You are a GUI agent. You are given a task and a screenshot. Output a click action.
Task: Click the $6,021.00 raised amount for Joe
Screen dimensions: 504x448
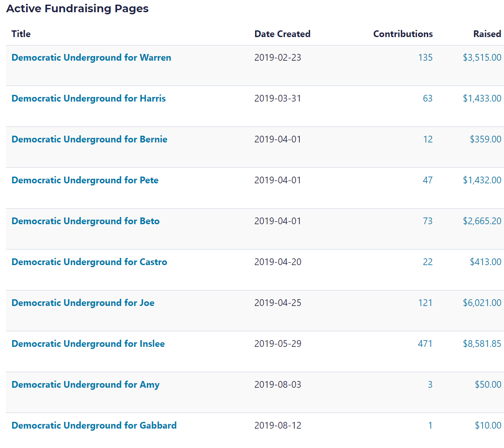click(x=482, y=303)
